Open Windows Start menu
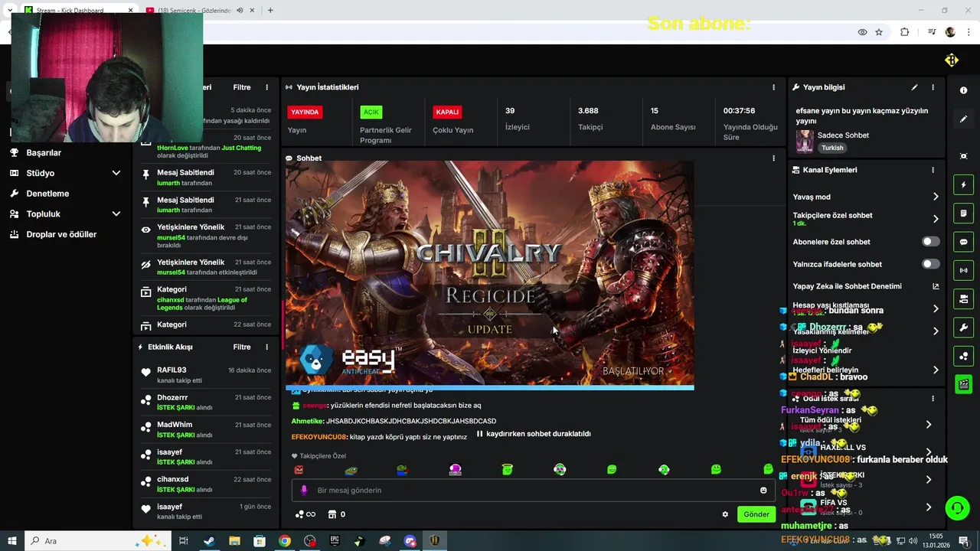This screenshot has height=551, width=980. (12, 541)
